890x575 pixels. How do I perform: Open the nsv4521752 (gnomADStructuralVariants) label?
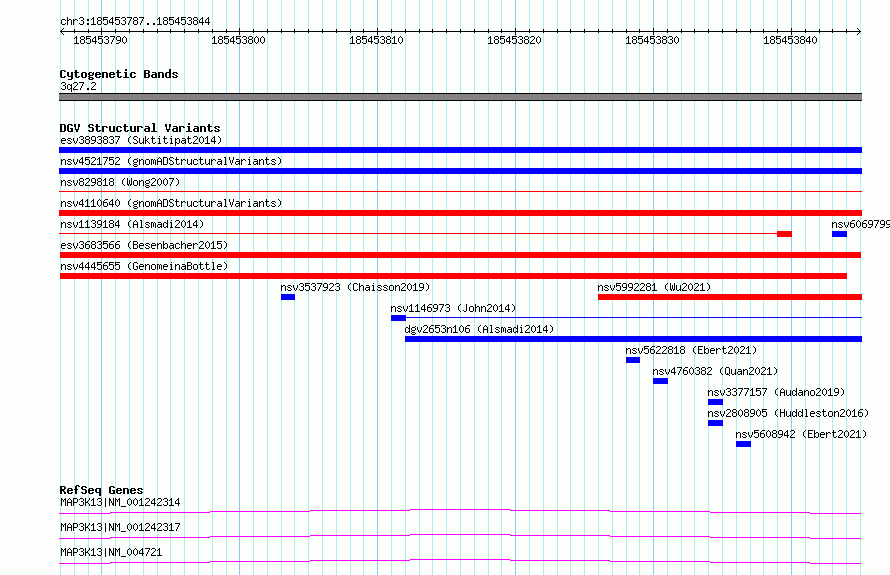(171, 161)
